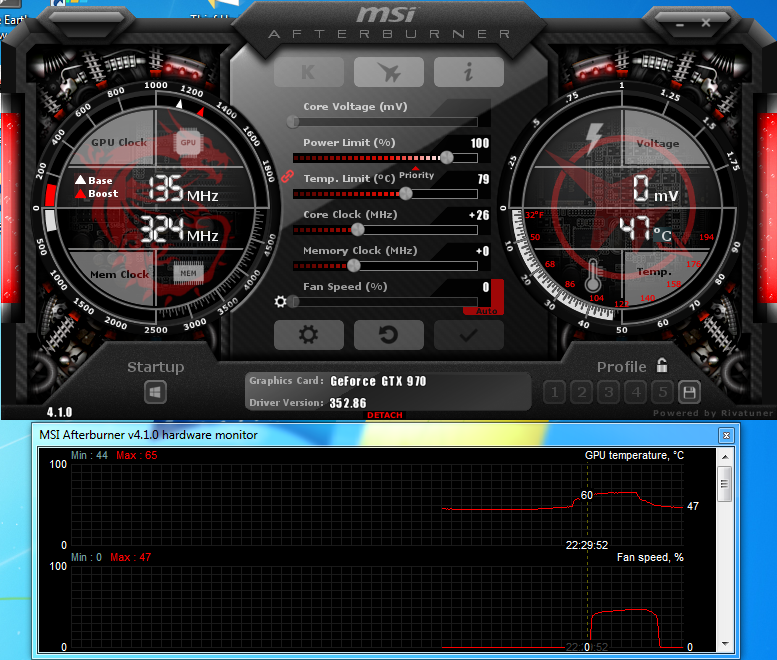This screenshot has width=777, height=660.
Task: Click the Powered by Rivatuner text
Action: (x=713, y=413)
